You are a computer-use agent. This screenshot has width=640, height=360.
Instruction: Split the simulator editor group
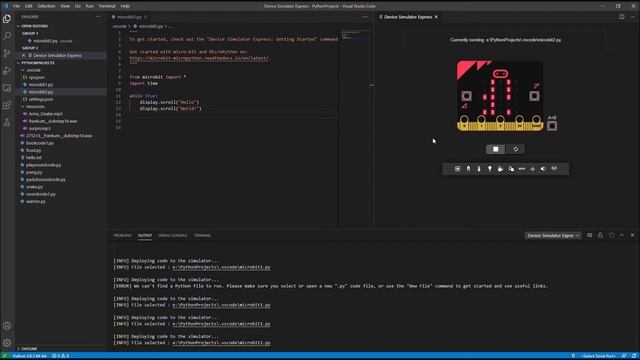pyautogui.click(x=622, y=17)
